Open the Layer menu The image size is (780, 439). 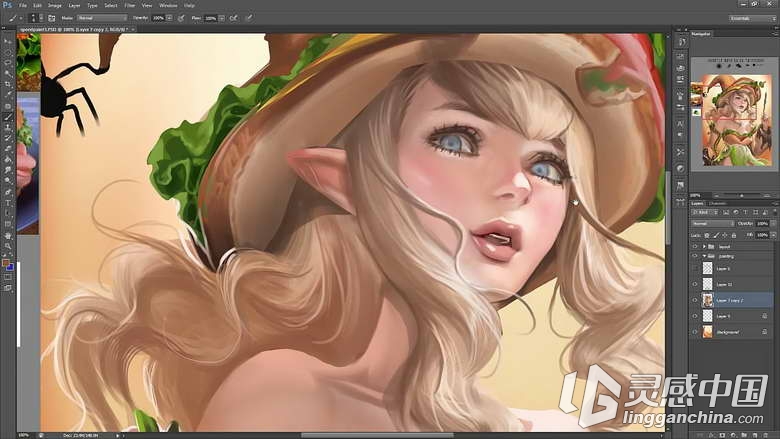coord(74,5)
